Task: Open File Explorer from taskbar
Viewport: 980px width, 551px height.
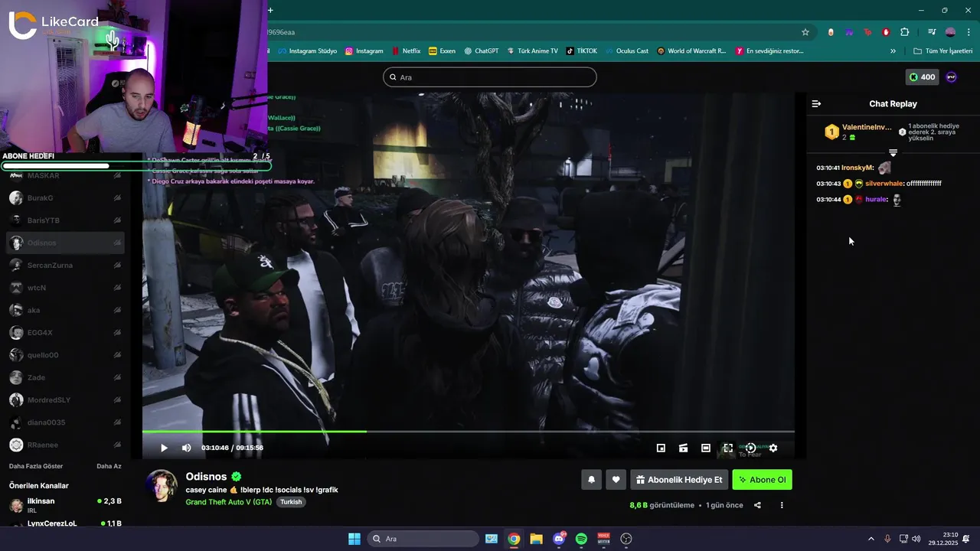Action: tap(536, 539)
